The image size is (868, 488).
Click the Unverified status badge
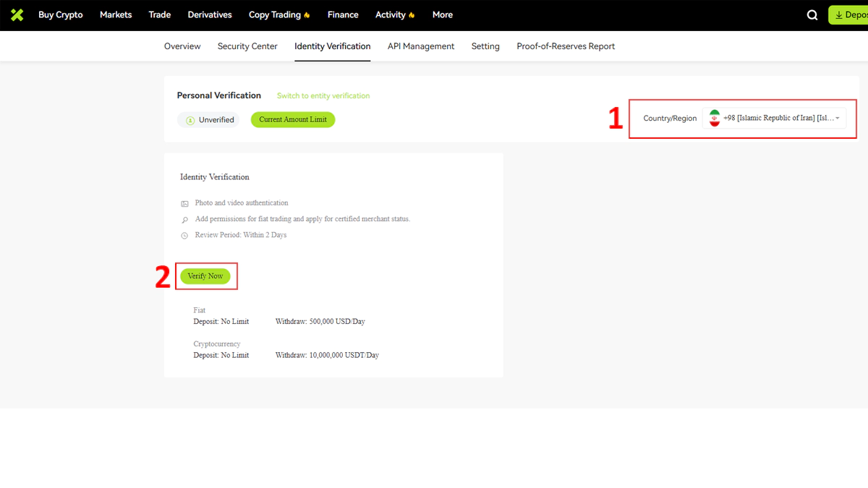coord(208,120)
